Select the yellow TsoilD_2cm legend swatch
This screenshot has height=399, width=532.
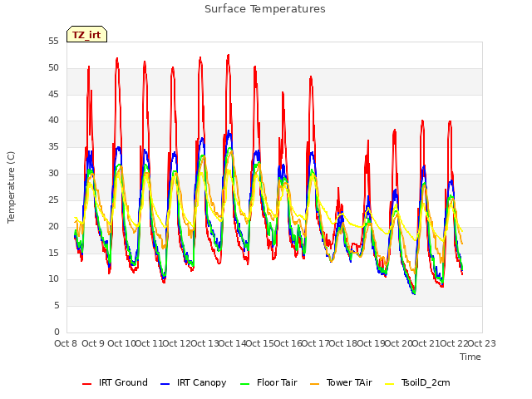coord(390,384)
